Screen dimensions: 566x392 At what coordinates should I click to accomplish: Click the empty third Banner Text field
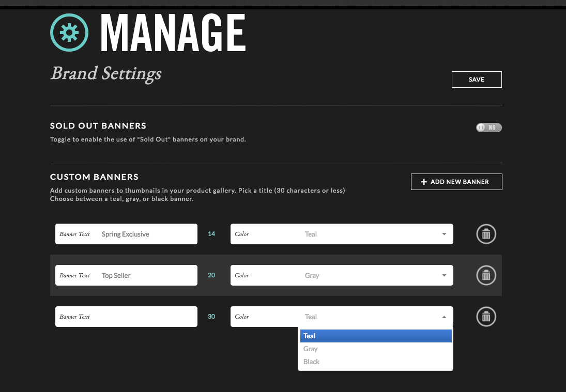145,317
